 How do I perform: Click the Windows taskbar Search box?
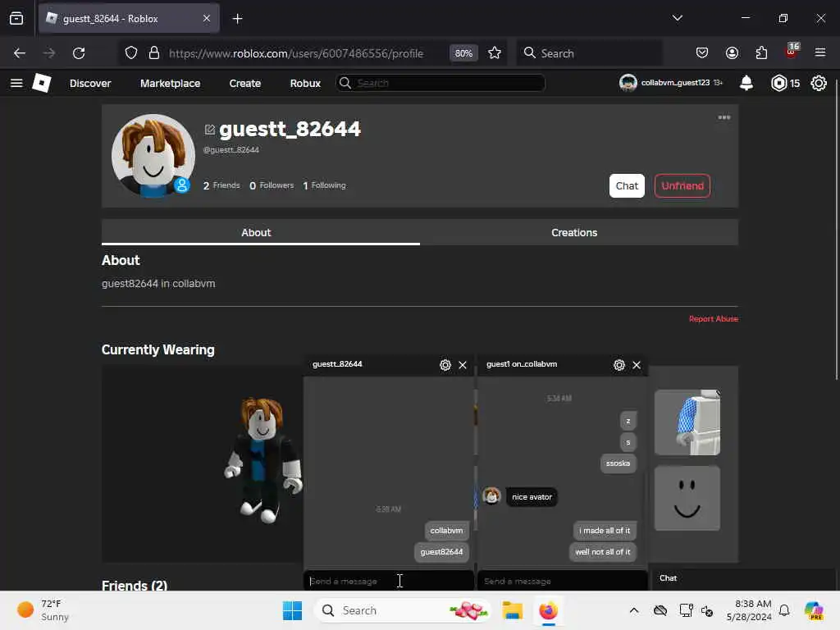[x=403, y=610]
